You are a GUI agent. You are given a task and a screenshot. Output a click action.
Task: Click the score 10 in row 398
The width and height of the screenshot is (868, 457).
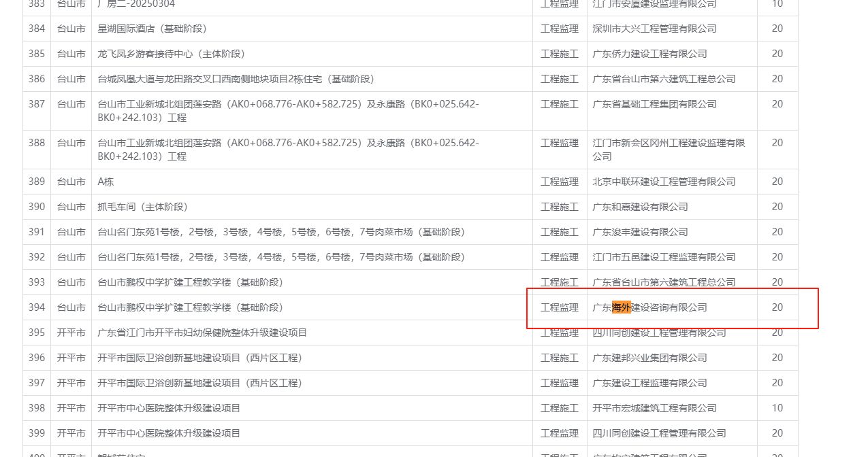click(x=777, y=408)
